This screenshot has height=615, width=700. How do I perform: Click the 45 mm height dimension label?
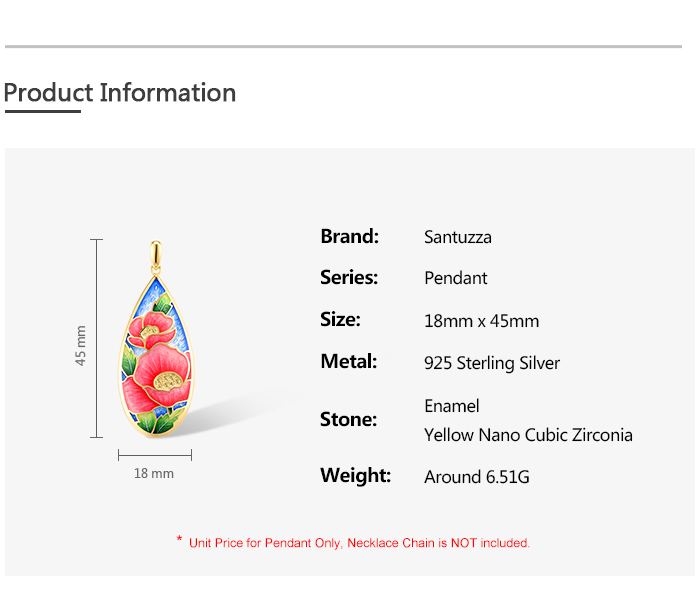tap(81, 345)
